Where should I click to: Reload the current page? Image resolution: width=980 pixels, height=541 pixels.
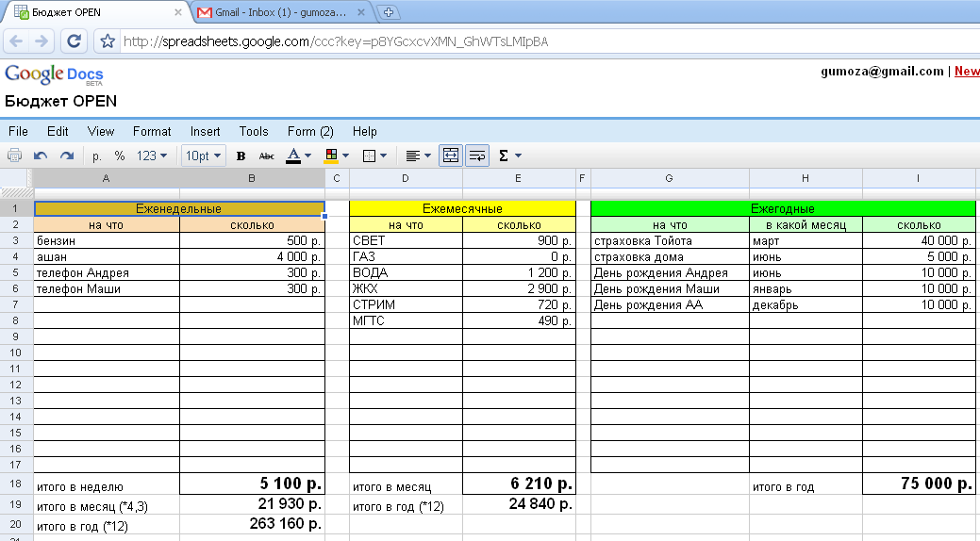click(74, 41)
